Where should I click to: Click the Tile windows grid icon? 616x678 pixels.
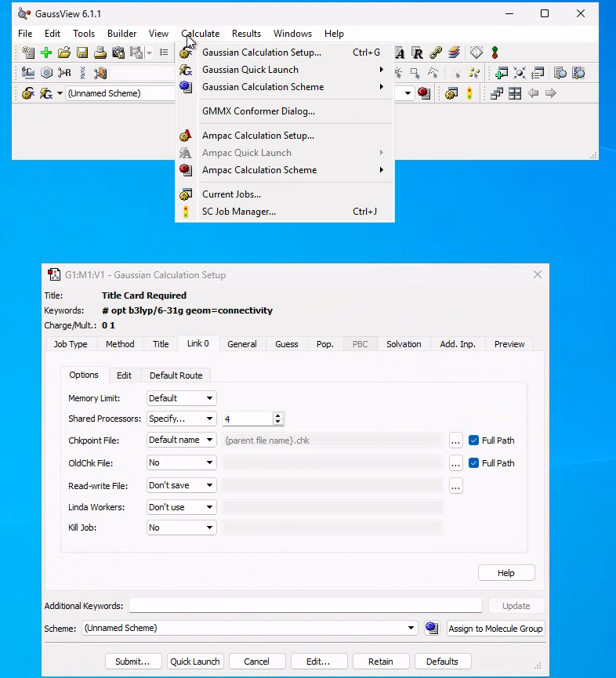[515, 93]
